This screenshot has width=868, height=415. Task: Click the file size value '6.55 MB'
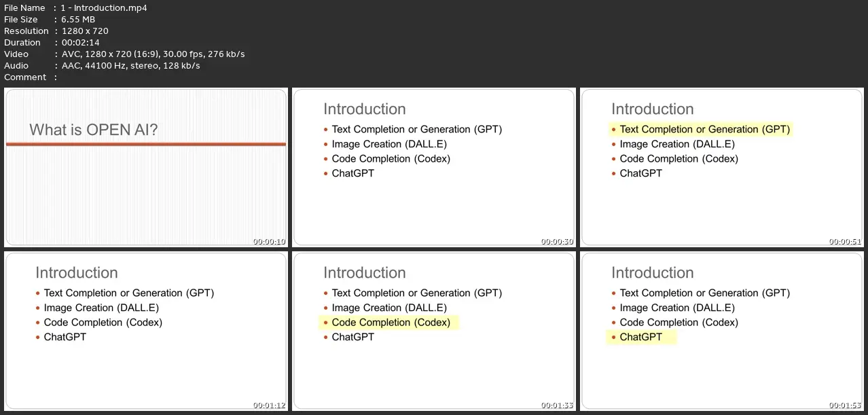pyautogui.click(x=78, y=20)
